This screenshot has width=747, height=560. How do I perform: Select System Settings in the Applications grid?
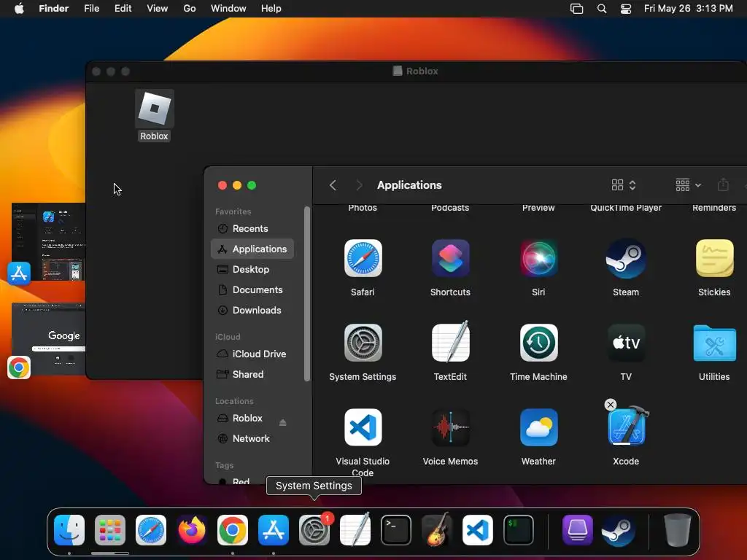pos(363,343)
